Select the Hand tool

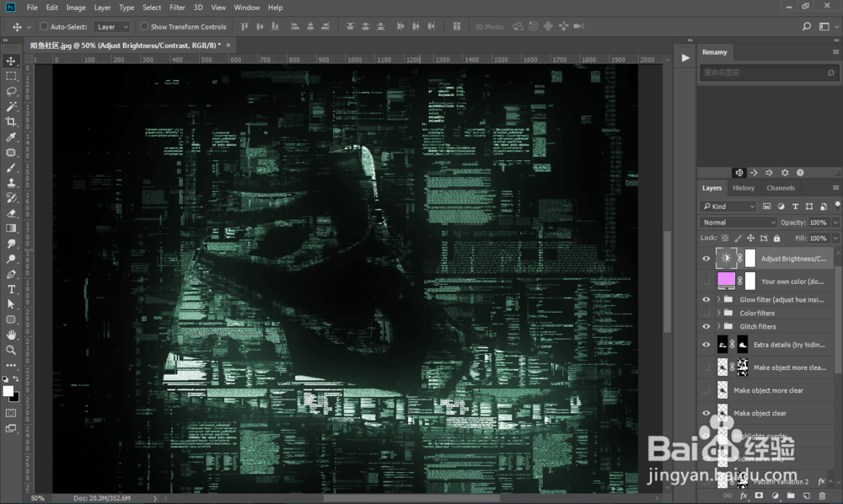point(11,335)
